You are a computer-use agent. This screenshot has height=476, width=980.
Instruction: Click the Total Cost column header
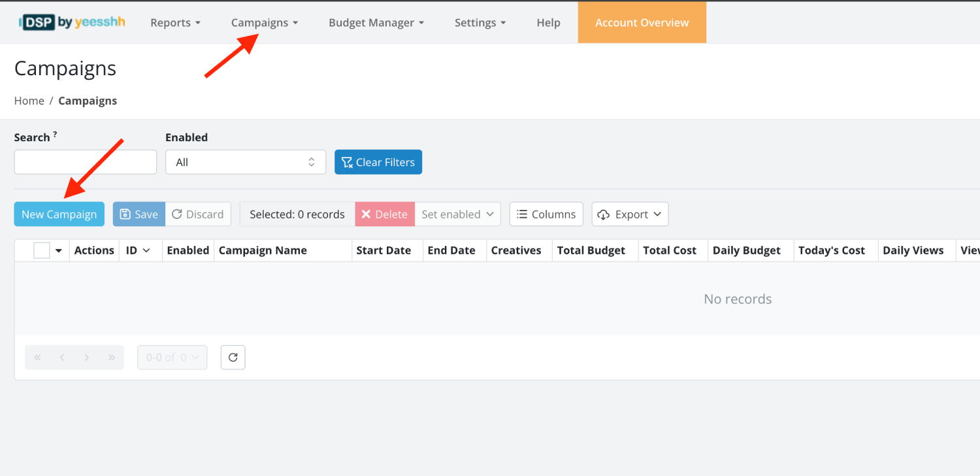click(x=673, y=250)
